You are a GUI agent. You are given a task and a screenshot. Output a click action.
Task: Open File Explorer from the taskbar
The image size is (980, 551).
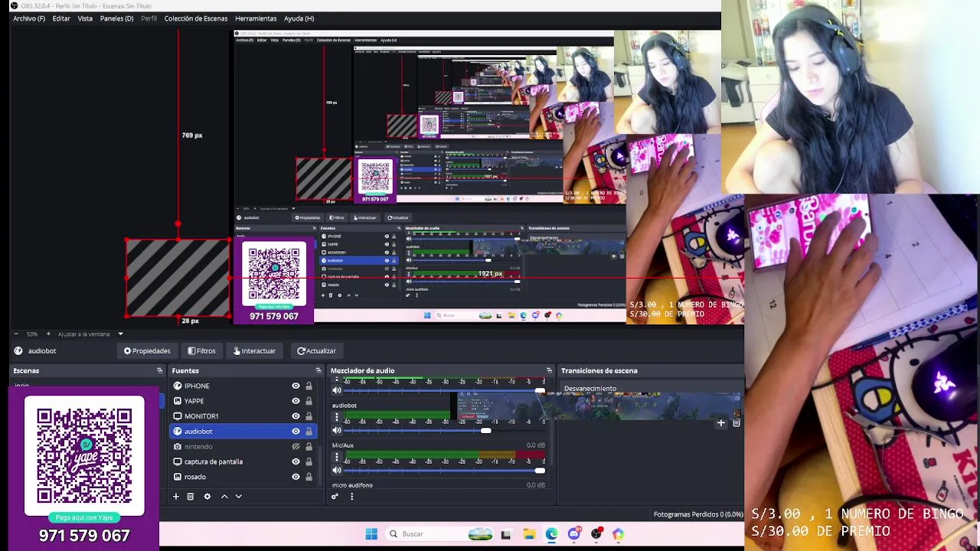point(529,534)
